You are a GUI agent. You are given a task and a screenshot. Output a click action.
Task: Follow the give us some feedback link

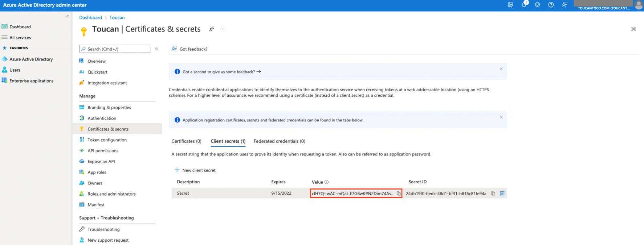click(x=222, y=72)
